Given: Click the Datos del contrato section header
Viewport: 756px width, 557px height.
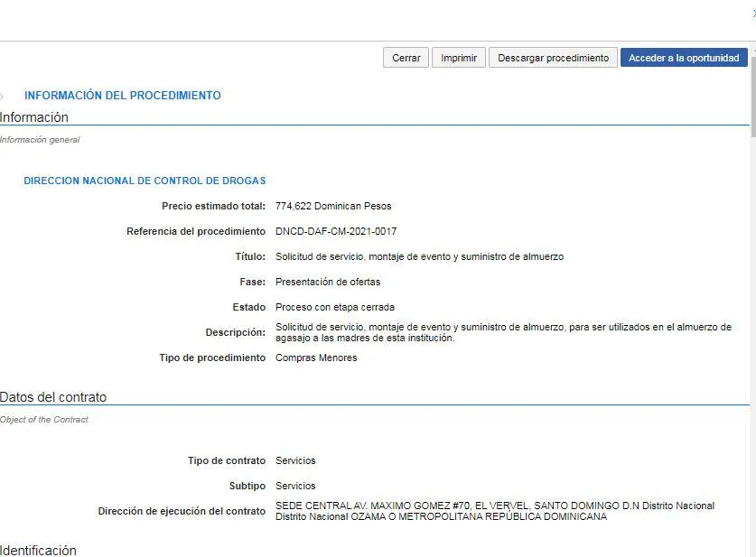Looking at the screenshot, I should tap(53, 397).
